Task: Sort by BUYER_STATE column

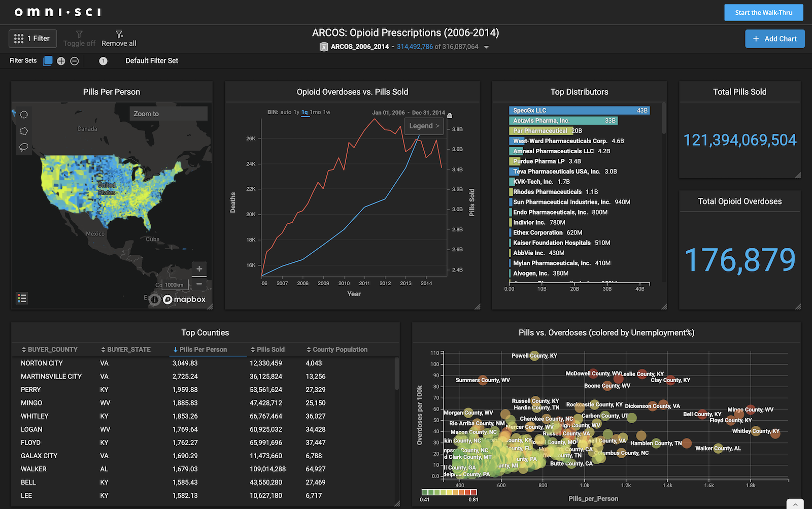Action: (x=126, y=350)
